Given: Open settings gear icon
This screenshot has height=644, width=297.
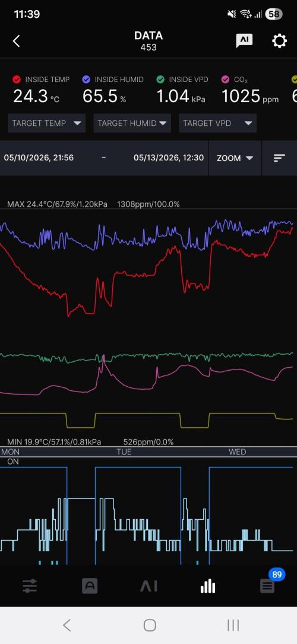Looking at the screenshot, I should 279,40.
